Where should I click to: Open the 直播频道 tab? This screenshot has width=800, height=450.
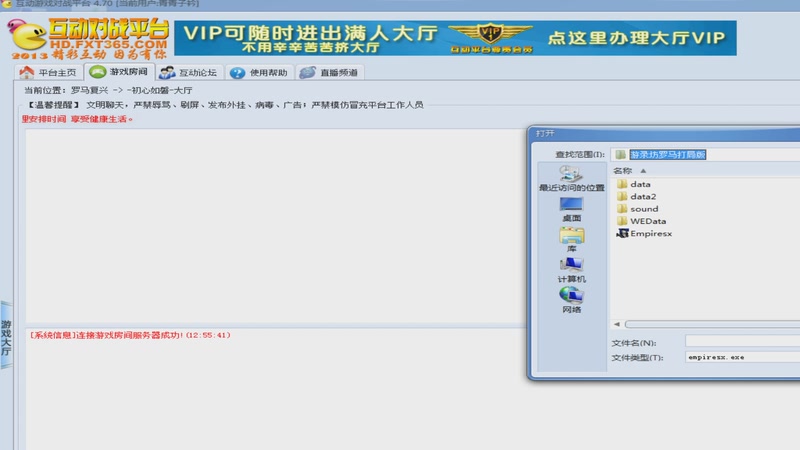tap(330, 72)
